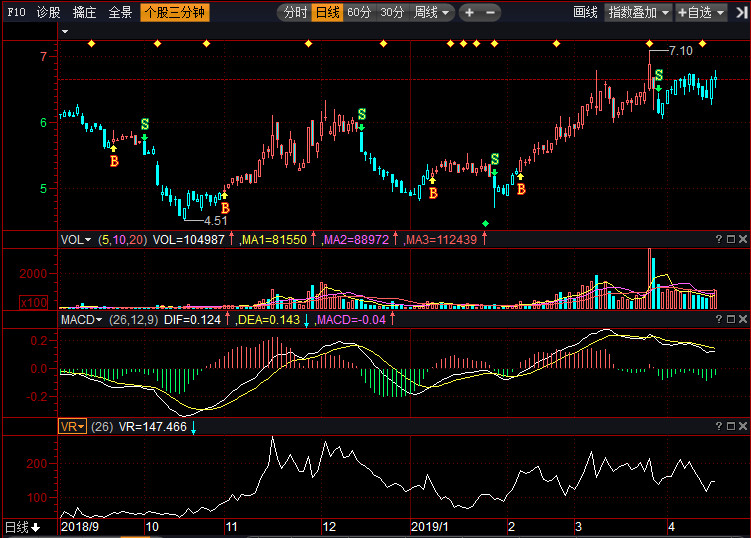Expand the 周线 period dropdown
The width and height of the screenshot is (751, 538).
pos(432,13)
